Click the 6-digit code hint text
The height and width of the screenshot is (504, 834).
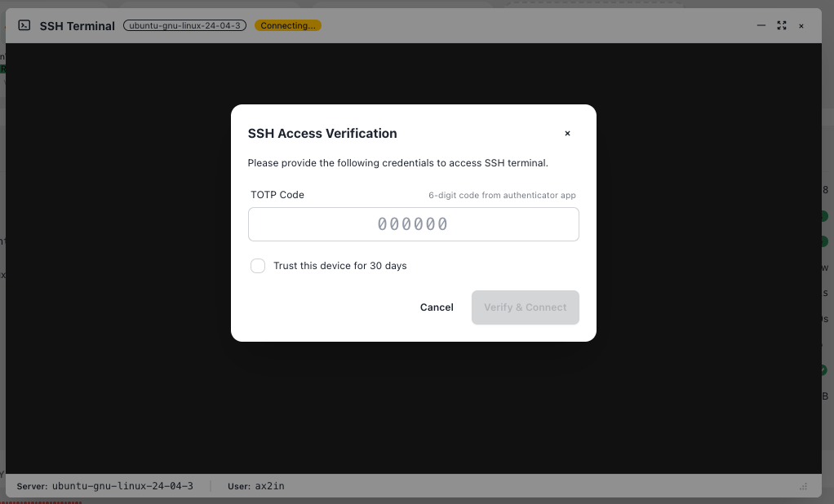pos(502,195)
